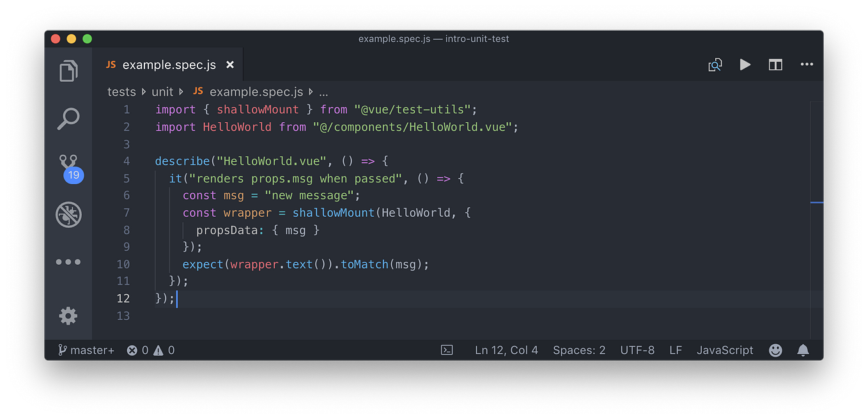Checkout branch via the master+ indicator
868x419 pixels.
pos(86,350)
